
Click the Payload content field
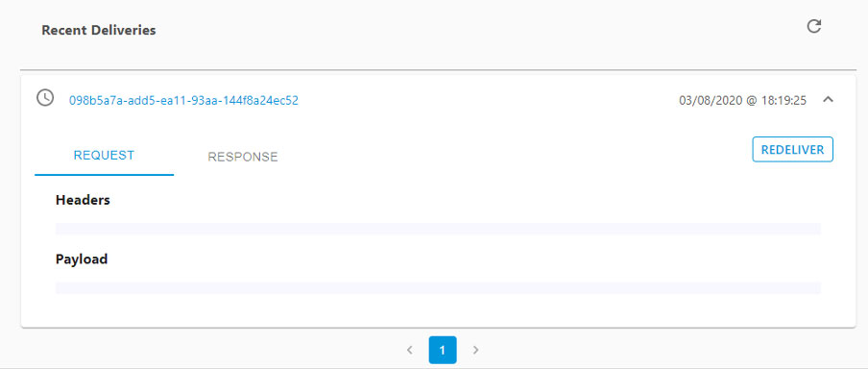pos(438,288)
